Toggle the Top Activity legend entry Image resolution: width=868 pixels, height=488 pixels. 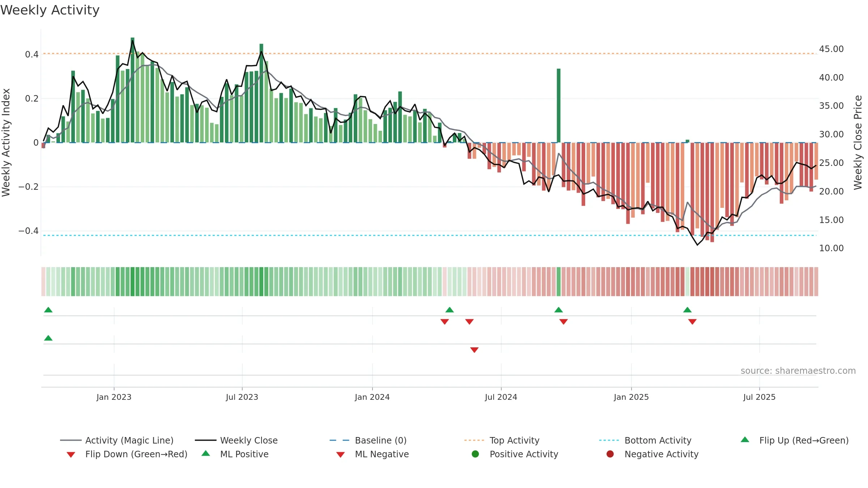pyautogui.click(x=502, y=440)
